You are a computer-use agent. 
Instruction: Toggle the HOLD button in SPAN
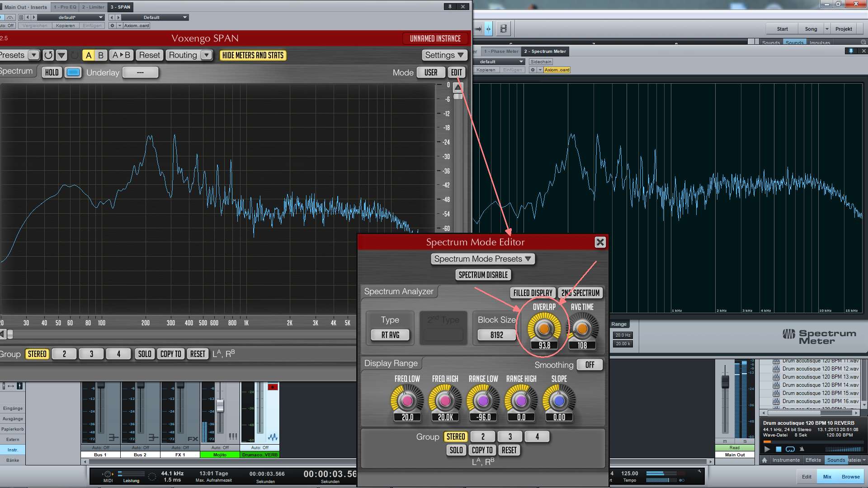click(52, 72)
